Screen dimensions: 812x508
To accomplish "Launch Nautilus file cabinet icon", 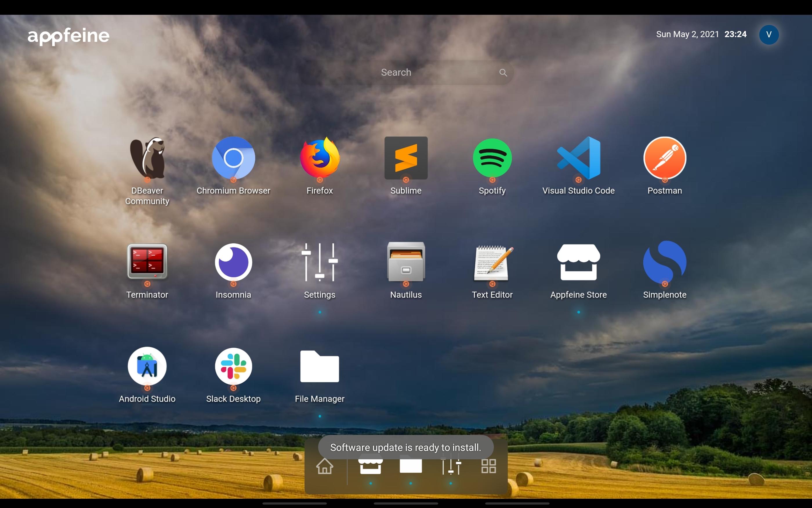I will click(406, 262).
